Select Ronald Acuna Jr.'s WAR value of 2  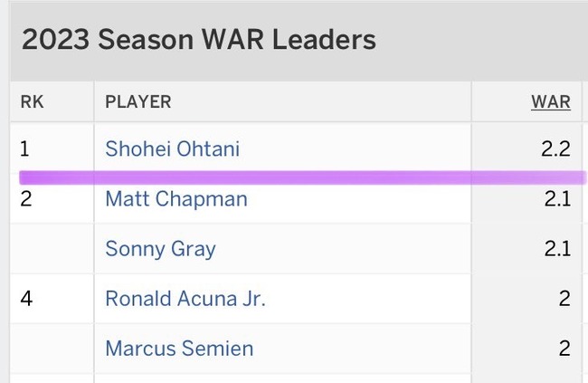coord(564,299)
